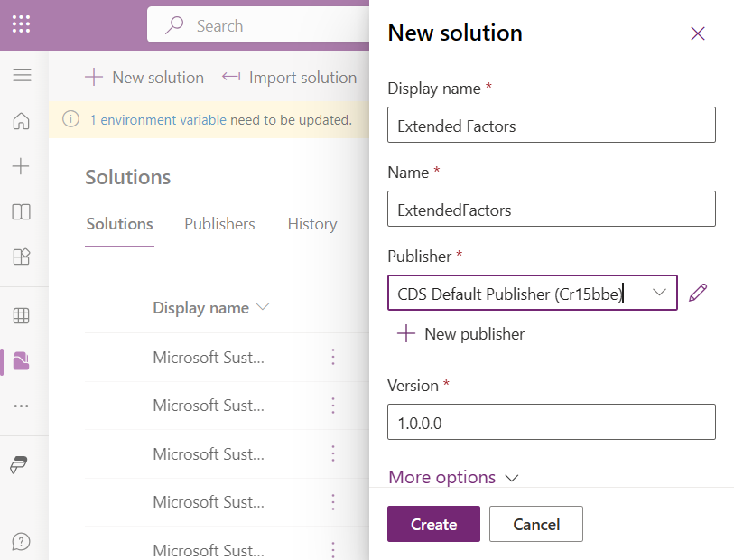The image size is (734, 560).
Task: Switch to the History tab
Action: pyautogui.click(x=312, y=224)
